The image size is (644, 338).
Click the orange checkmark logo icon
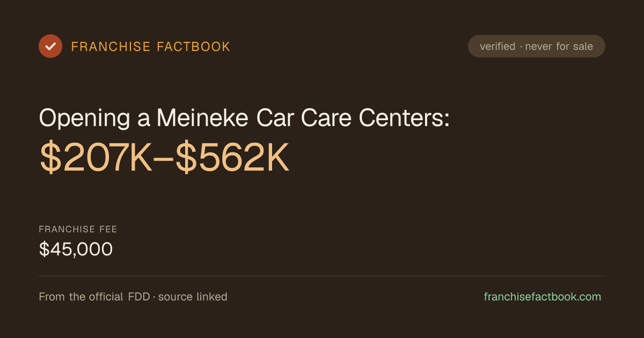50,46
